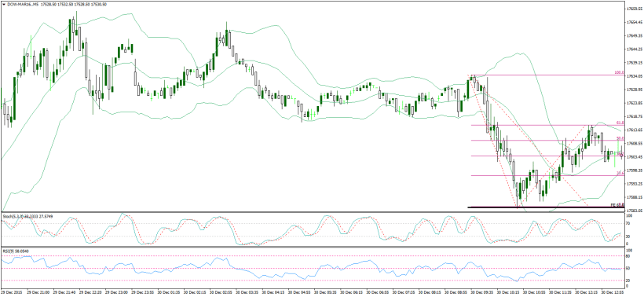
Task: Click the 30 Dec 03:35 time label
Action: point(247,293)
